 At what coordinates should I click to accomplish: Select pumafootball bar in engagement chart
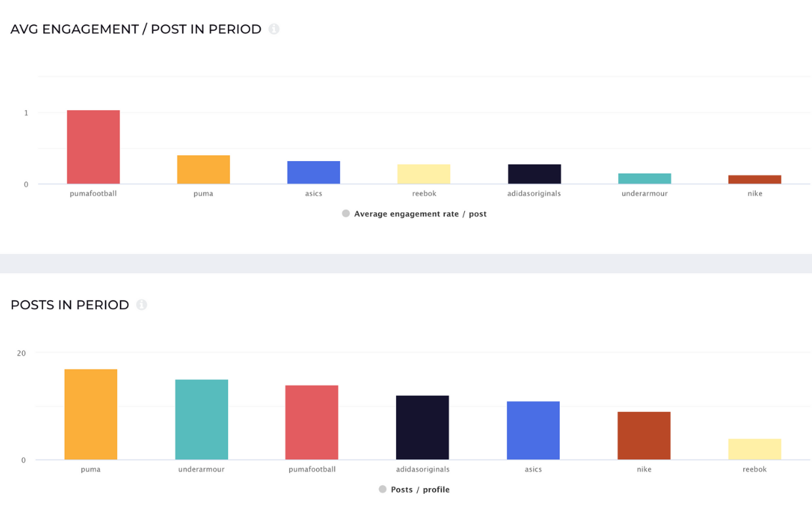coord(93,147)
